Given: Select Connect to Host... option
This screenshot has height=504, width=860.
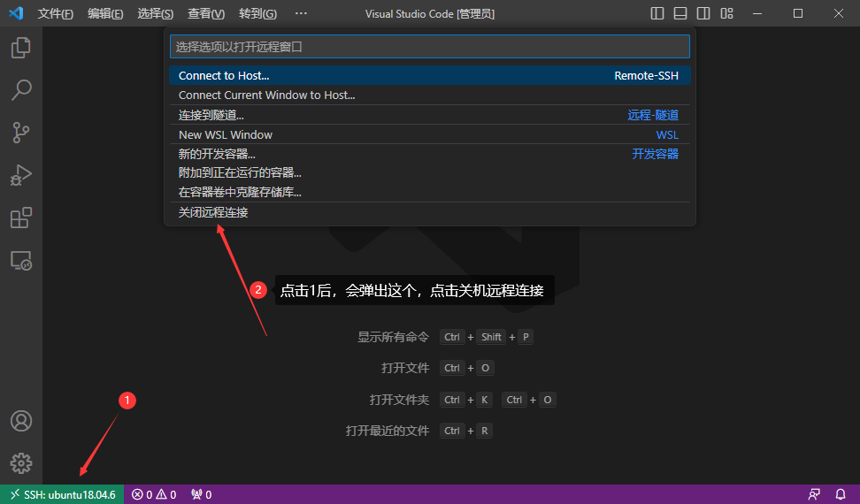Looking at the screenshot, I should click(429, 76).
